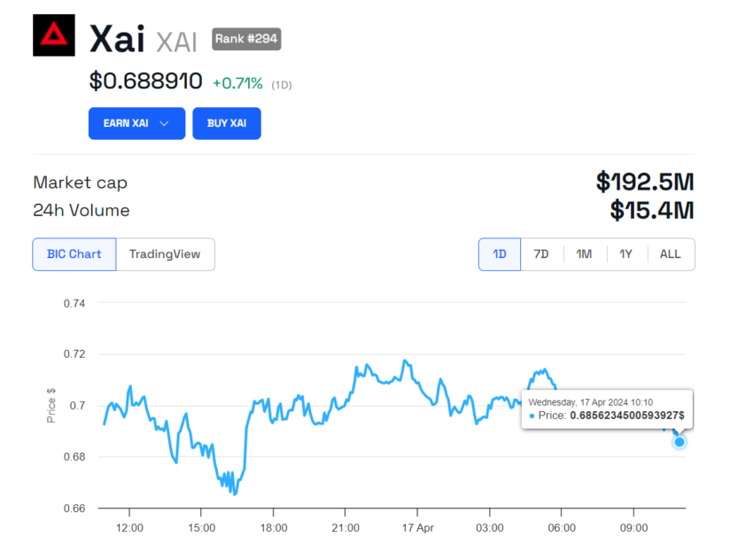753x560 pixels.
Task: Enable the 7D time range
Action: point(540,253)
